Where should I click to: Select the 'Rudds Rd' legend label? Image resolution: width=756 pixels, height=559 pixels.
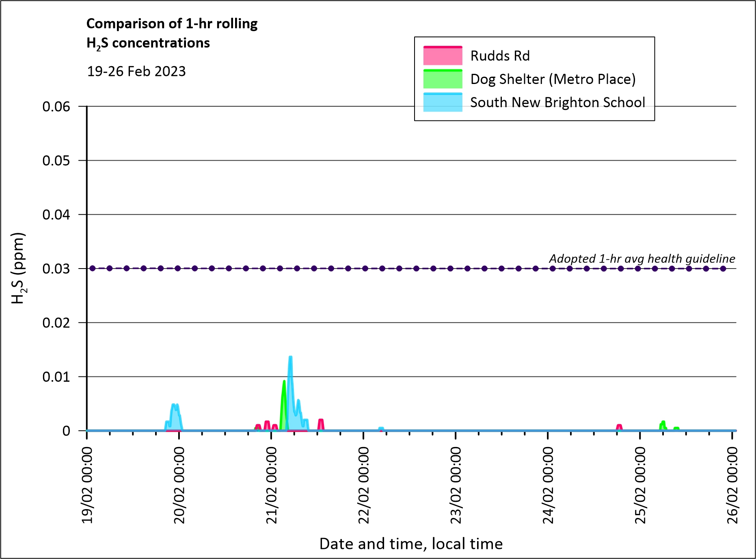[500, 56]
